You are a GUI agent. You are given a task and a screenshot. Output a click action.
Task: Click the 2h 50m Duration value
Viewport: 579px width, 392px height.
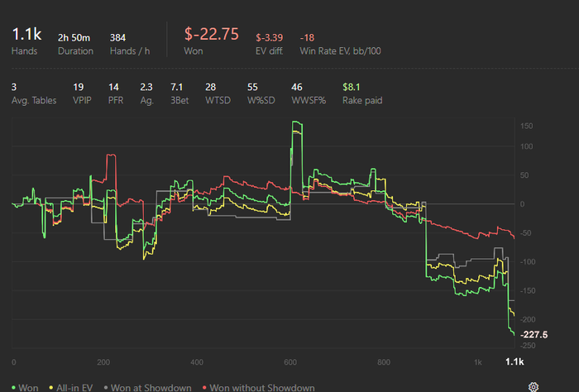[x=74, y=38]
